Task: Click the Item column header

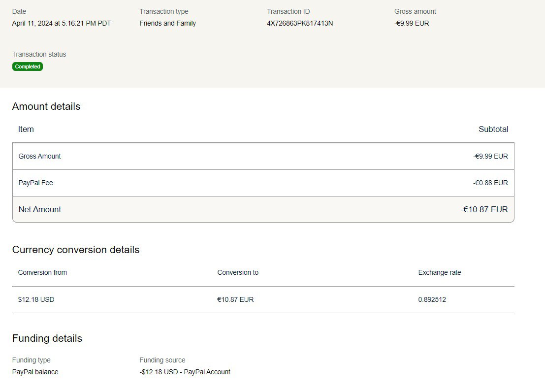Action: 26,129
